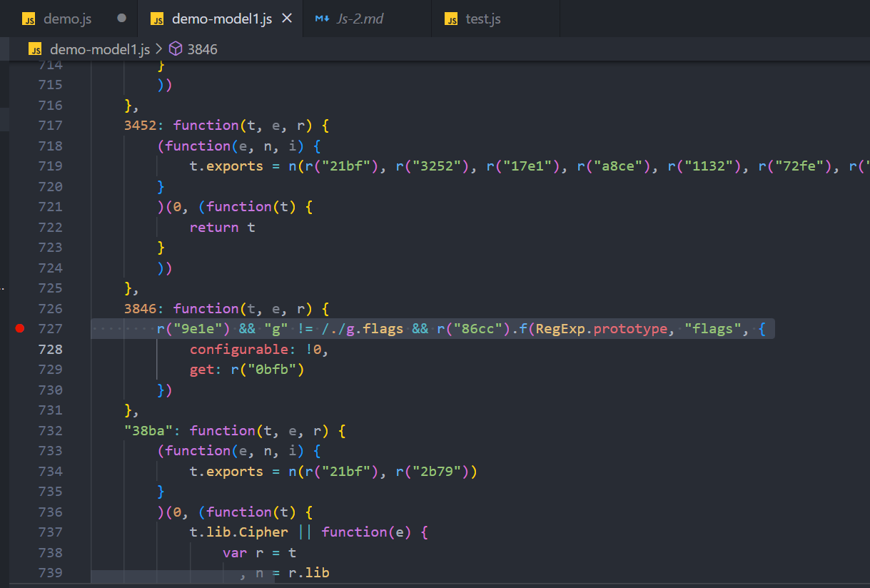Click the JS icon on the demo.js tab

pyautogui.click(x=29, y=19)
